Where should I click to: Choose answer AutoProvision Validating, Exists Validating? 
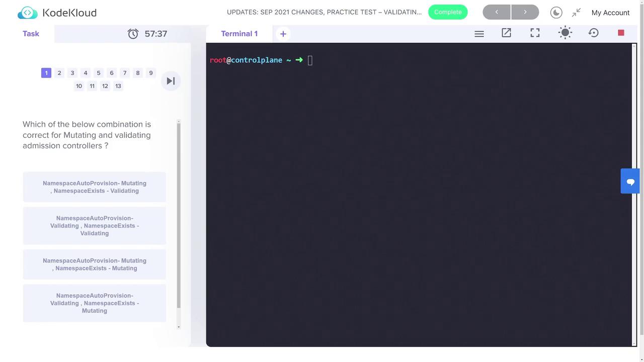pyautogui.click(x=95, y=226)
